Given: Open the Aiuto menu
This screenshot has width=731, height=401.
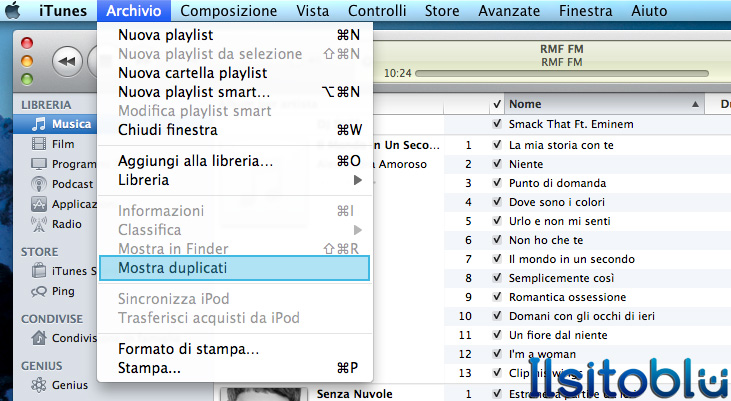Looking at the screenshot, I should click(649, 11).
